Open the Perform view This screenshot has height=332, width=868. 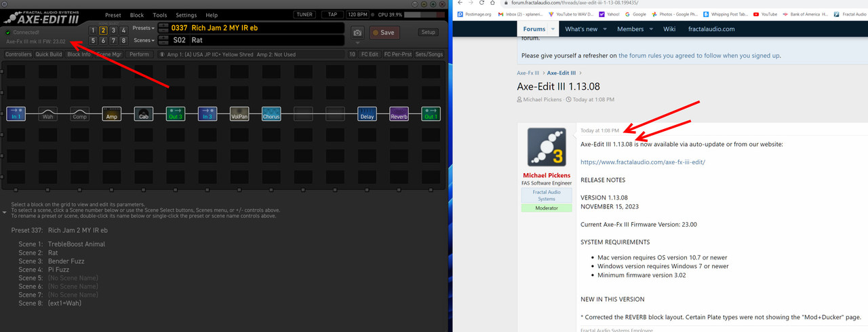[139, 54]
